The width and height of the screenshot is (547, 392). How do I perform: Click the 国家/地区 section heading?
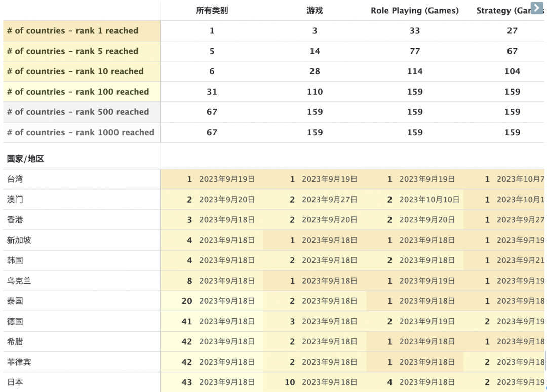click(25, 159)
